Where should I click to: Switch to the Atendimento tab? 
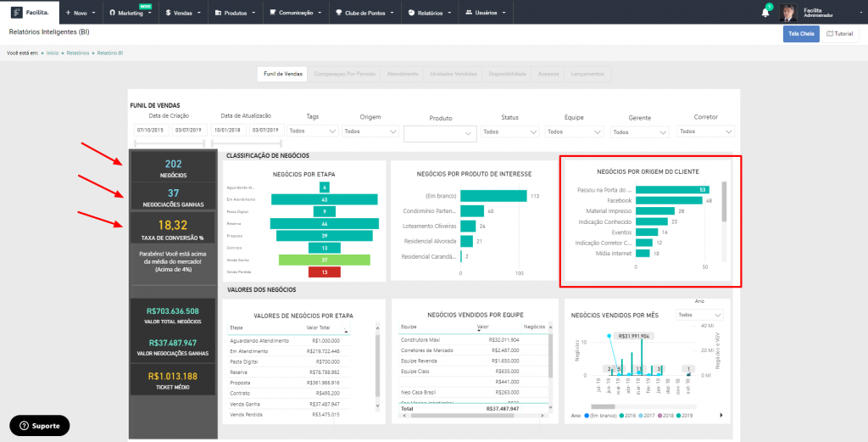(402, 74)
